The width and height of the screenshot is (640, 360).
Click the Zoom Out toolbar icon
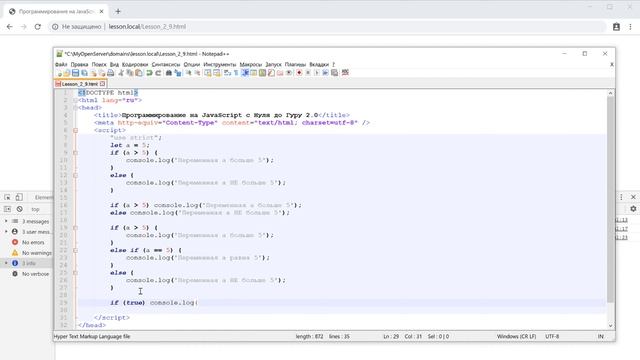(197, 73)
